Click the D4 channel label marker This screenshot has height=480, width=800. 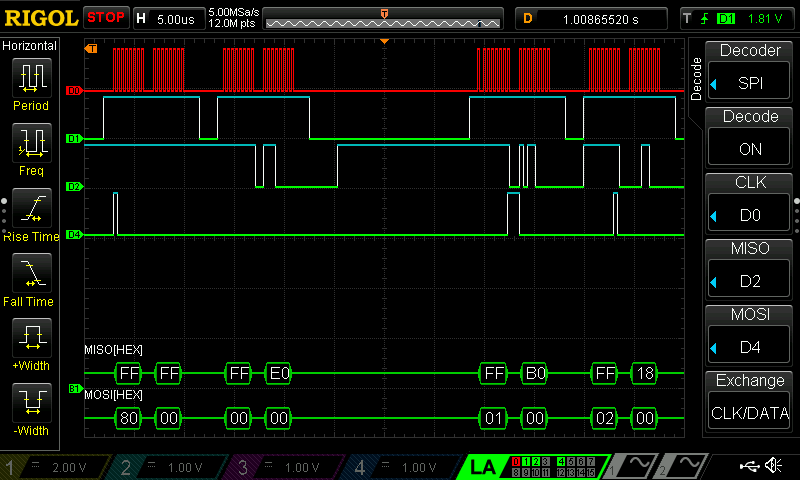[x=74, y=235]
